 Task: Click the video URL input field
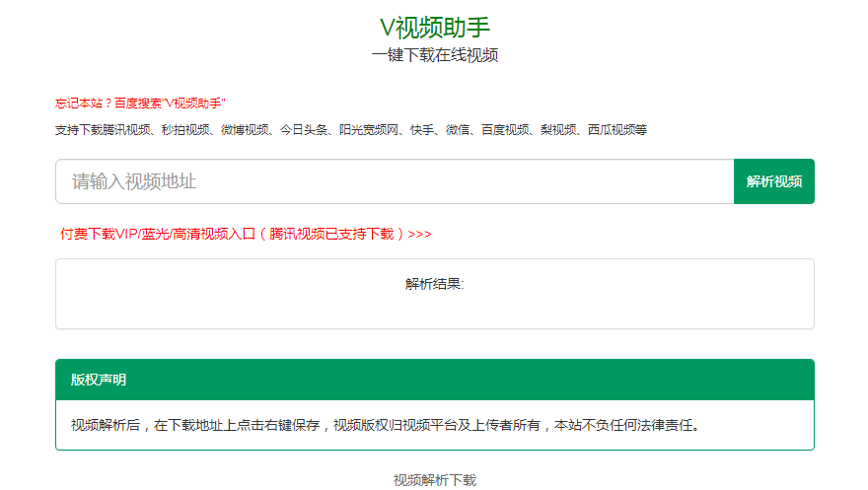(395, 181)
